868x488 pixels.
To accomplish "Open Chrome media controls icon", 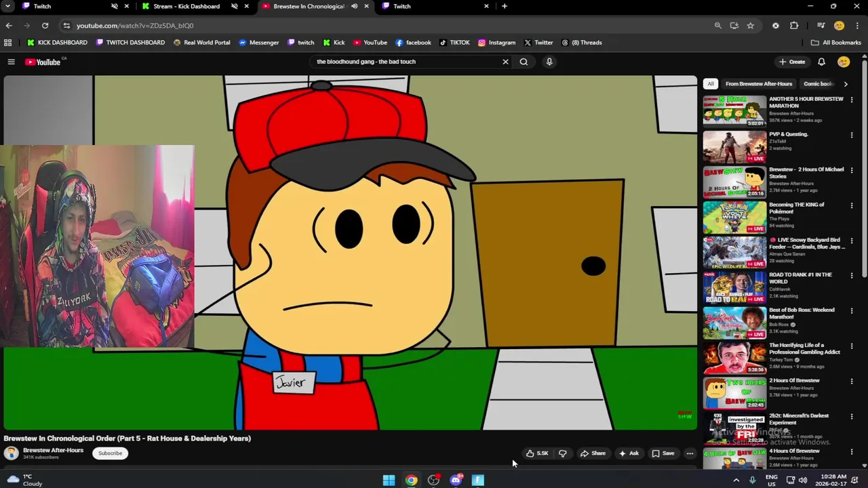I will click(x=821, y=26).
